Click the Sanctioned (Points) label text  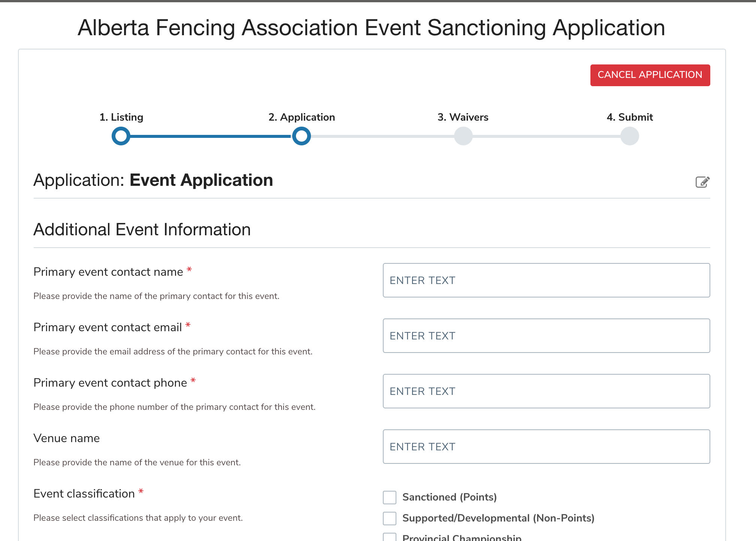(450, 497)
